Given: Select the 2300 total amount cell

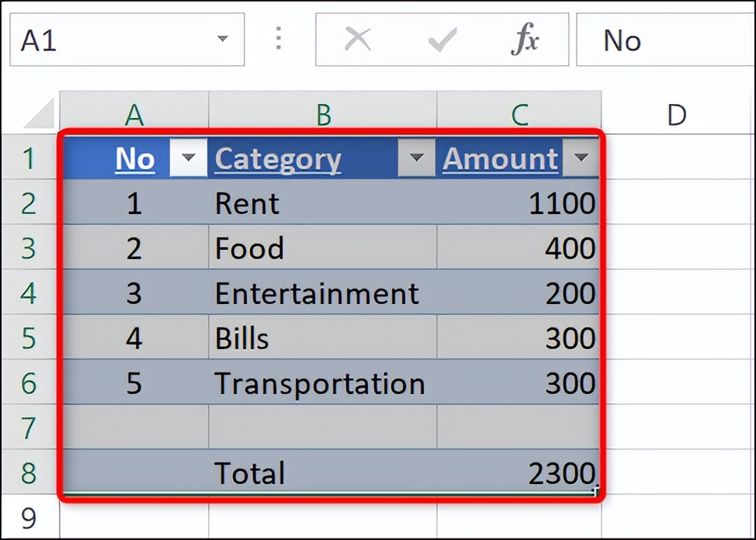Looking at the screenshot, I should pos(518,472).
